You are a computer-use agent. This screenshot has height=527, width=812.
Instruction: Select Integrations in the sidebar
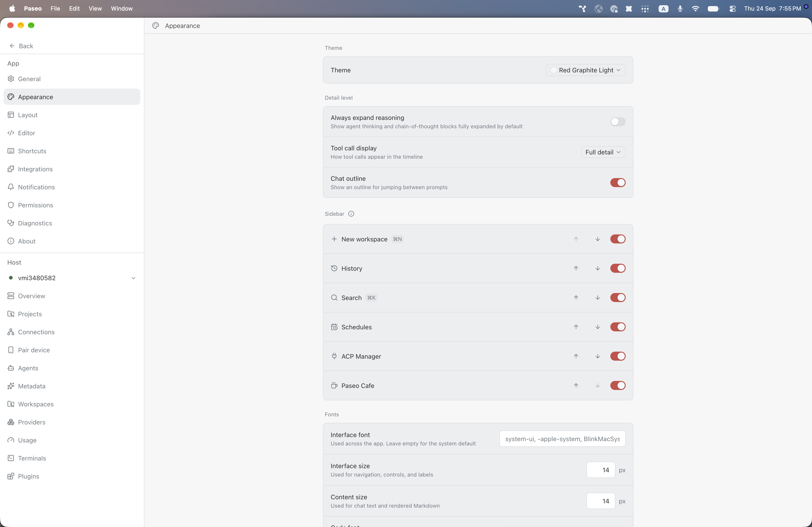(72, 169)
